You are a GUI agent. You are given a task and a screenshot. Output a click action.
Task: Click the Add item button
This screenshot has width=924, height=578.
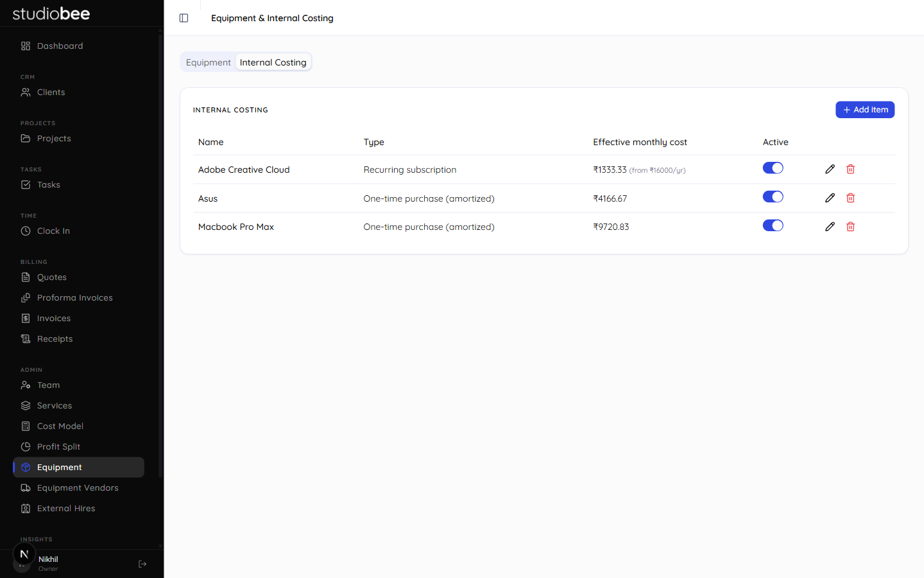(865, 110)
